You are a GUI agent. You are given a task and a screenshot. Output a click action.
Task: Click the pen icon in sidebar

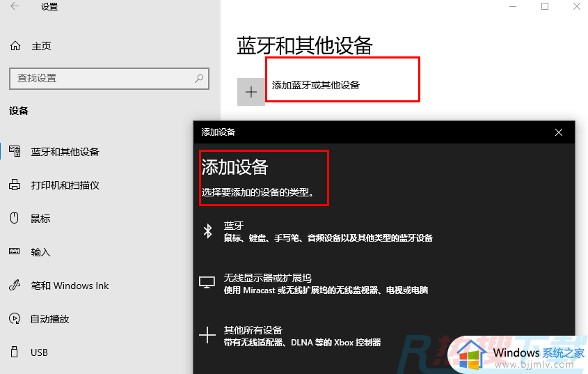click(14, 286)
